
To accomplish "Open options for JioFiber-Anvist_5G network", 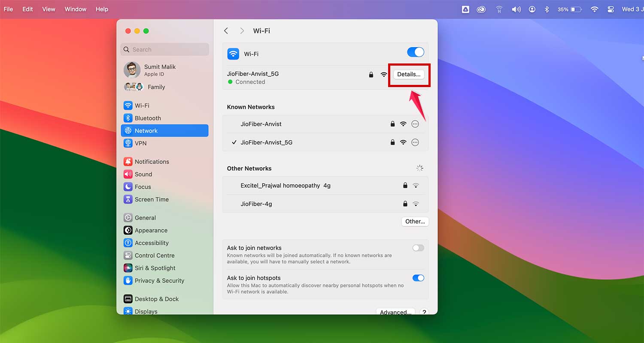I will (415, 142).
